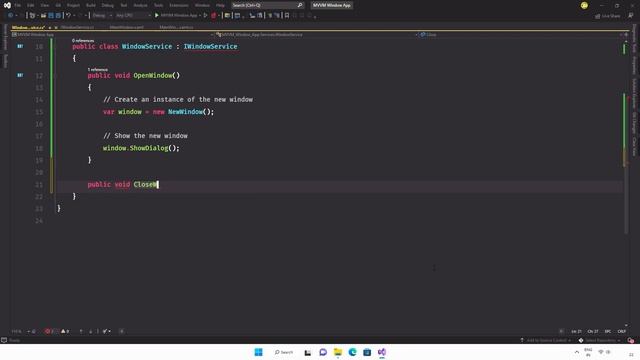This screenshot has width=640, height=360.
Task: Open the project navigation dropdown (MVVM Window App)
Action: tap(113, 35)
